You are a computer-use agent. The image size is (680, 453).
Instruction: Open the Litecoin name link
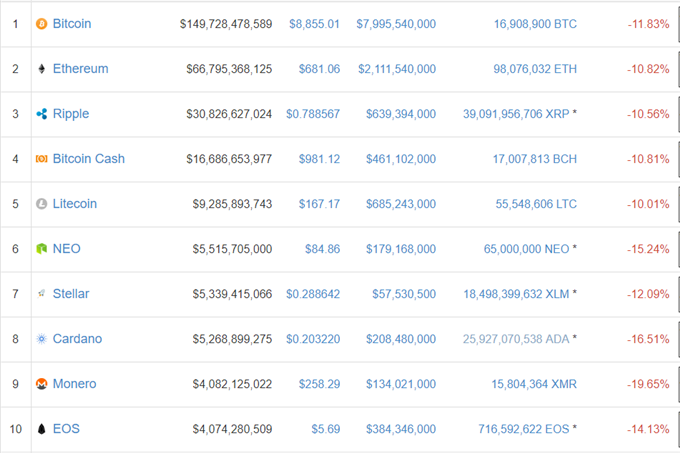coord(75,204)
